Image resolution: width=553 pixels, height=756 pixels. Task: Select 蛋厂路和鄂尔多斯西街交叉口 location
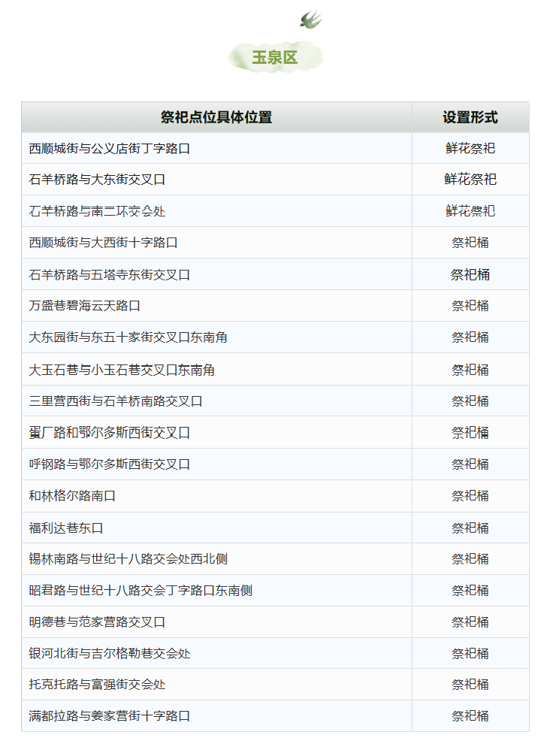(110, 433)
